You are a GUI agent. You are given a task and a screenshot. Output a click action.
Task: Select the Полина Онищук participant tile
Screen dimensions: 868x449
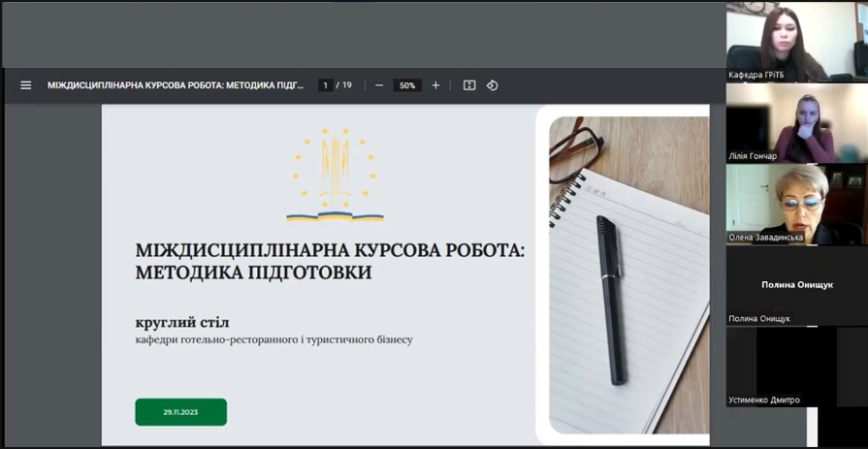pos(796,285)
